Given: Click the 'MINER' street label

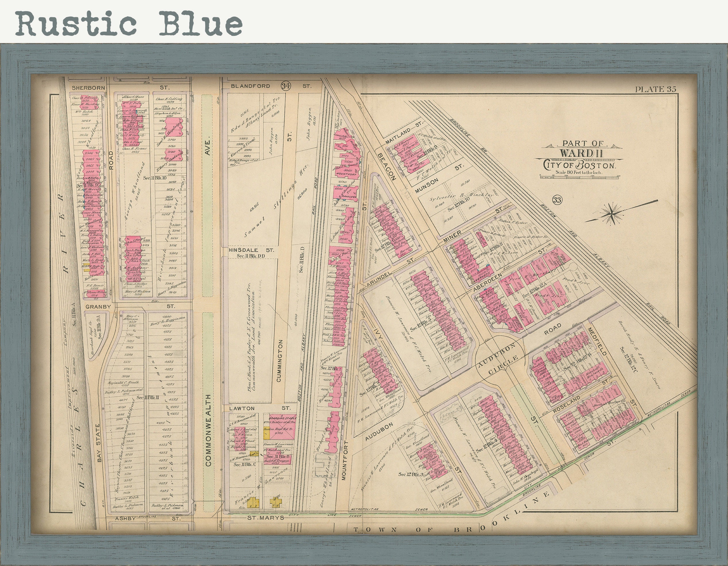Looking at the screenshot, I should (x=452, y=237).
